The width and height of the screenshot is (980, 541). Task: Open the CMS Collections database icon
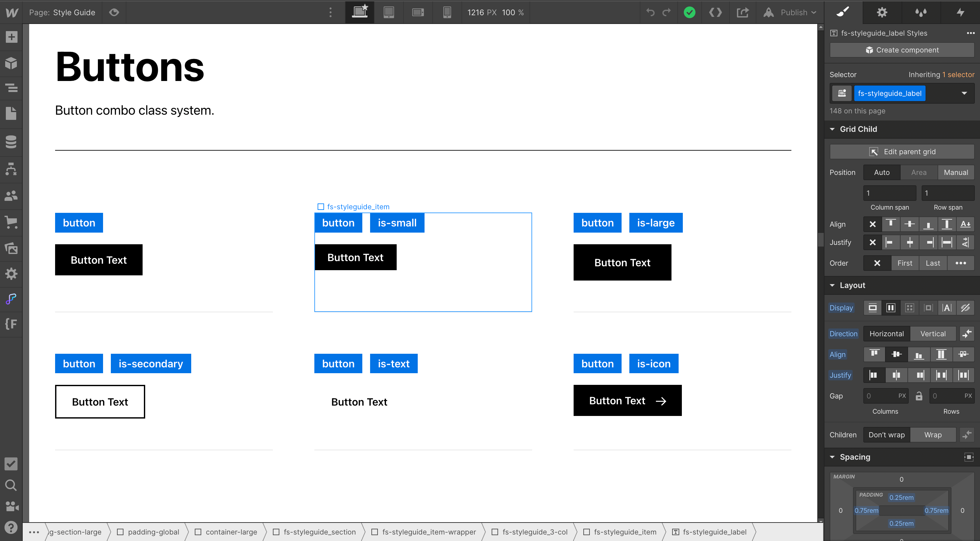click(x=11, y=142)
